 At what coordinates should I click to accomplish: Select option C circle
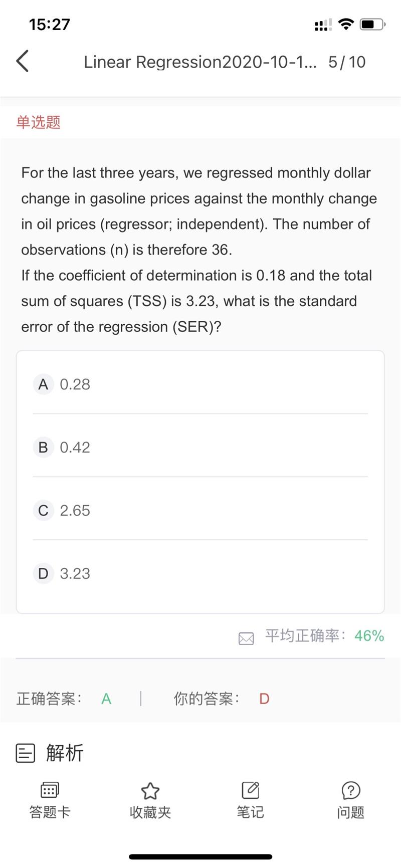(43, 511)
